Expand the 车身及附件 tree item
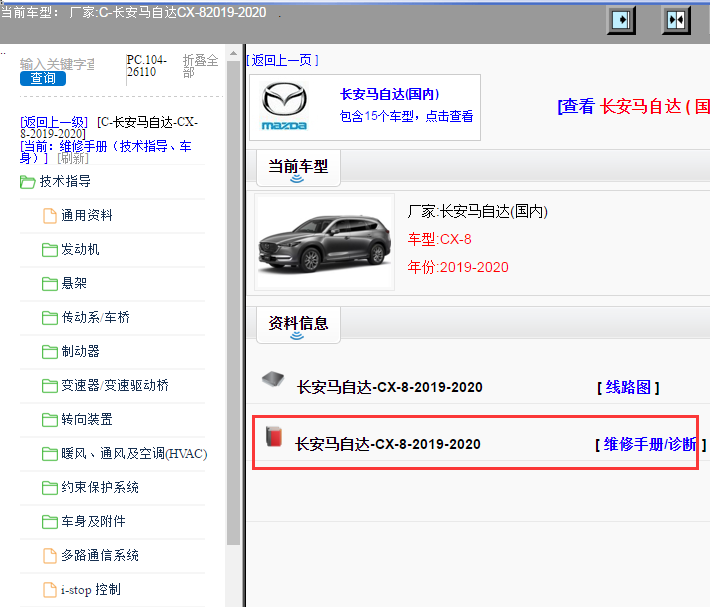The width and height of the screenshot is (710, 607). point(94,521)
